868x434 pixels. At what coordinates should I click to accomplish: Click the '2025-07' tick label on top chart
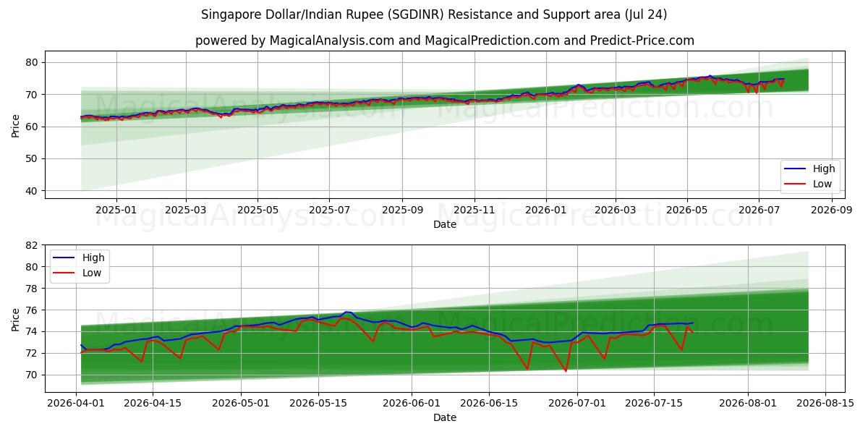329,210
